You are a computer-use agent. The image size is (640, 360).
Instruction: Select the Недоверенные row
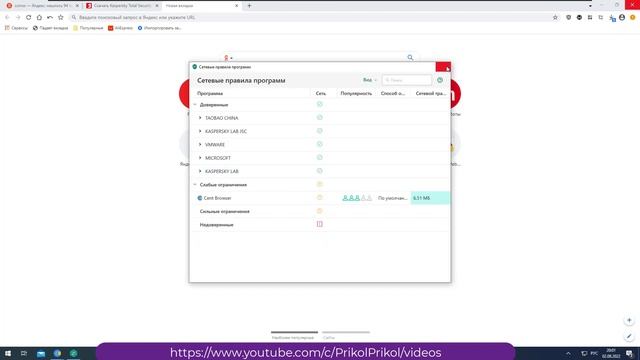320,225
